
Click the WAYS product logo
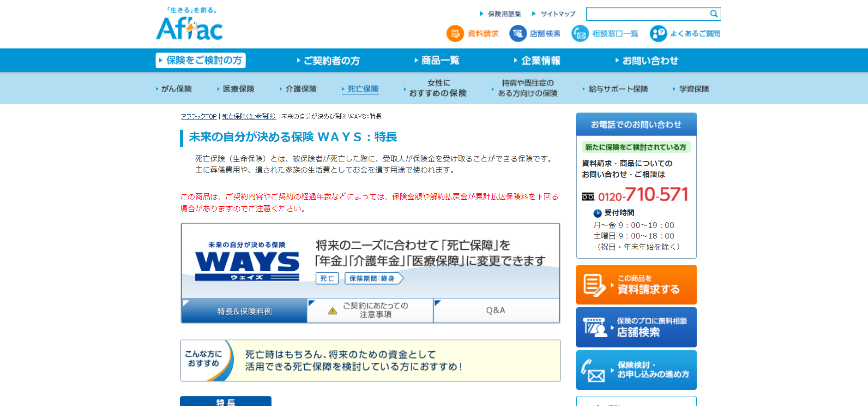pos(247,261)
